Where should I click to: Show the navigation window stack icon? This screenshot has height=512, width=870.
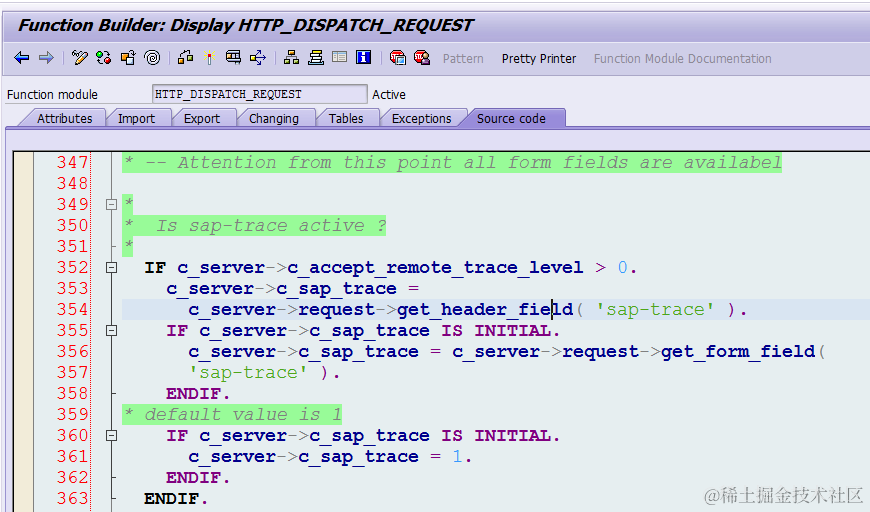coord(316,58)
